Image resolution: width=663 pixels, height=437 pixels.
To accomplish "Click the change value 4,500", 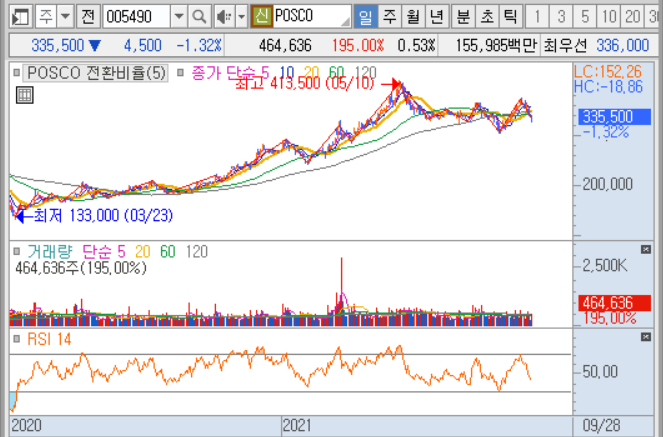I will point(142,45).
